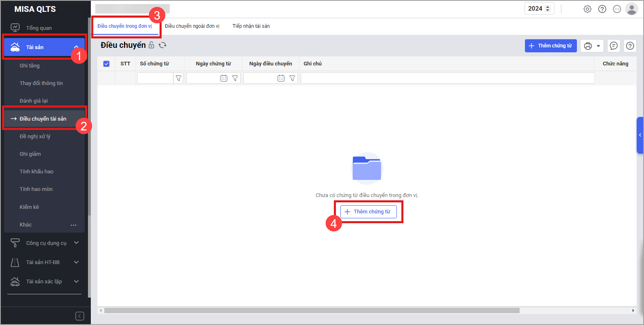Open settings via the gear icon
This screenshot has width=644, height=325.
click(588, 9)
